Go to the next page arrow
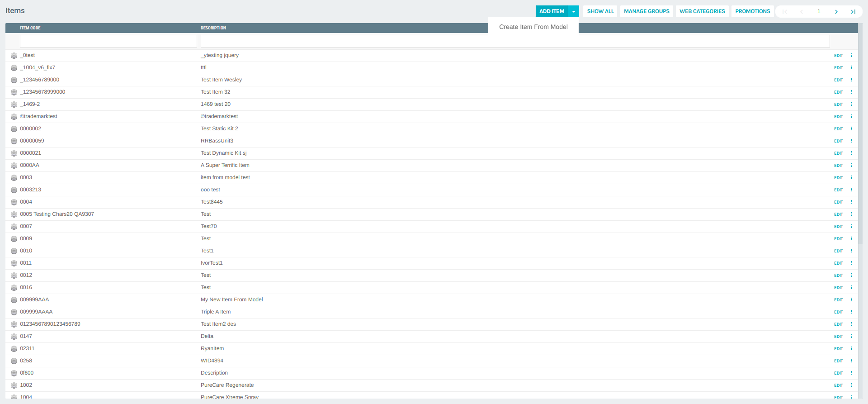The image size is (868, 404). [836, 12]
